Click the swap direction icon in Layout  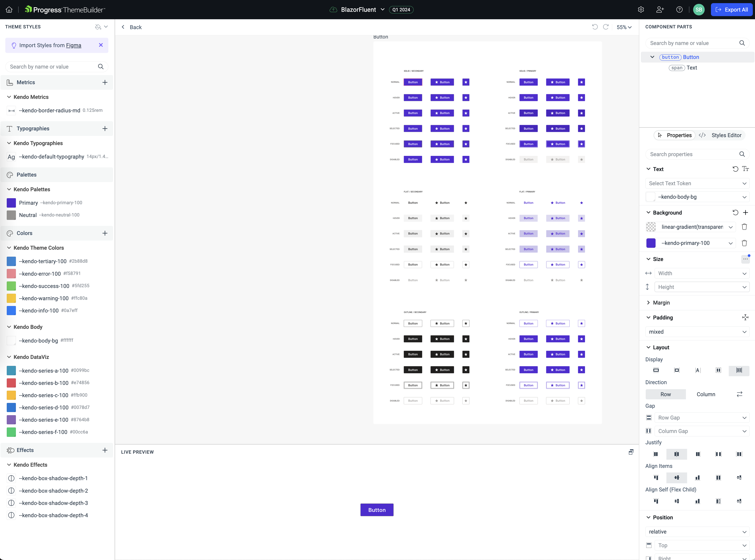tap(740, 394)
